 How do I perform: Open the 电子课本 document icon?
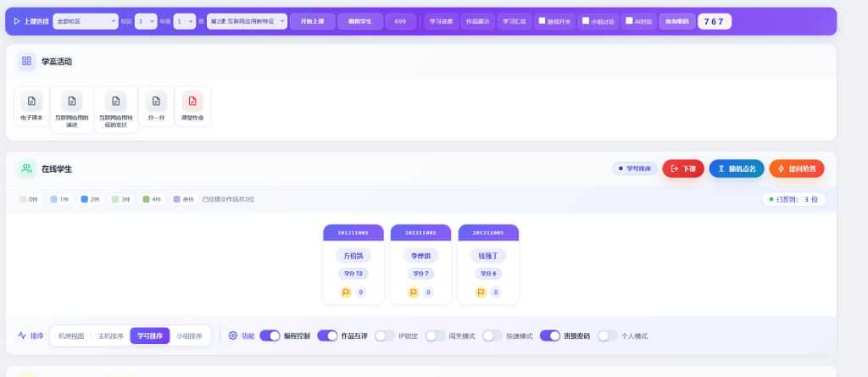tap(31, 101)
